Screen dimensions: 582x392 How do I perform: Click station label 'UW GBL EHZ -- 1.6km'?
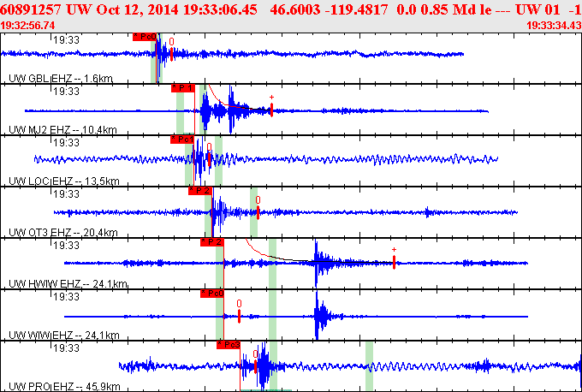[61, 79]
